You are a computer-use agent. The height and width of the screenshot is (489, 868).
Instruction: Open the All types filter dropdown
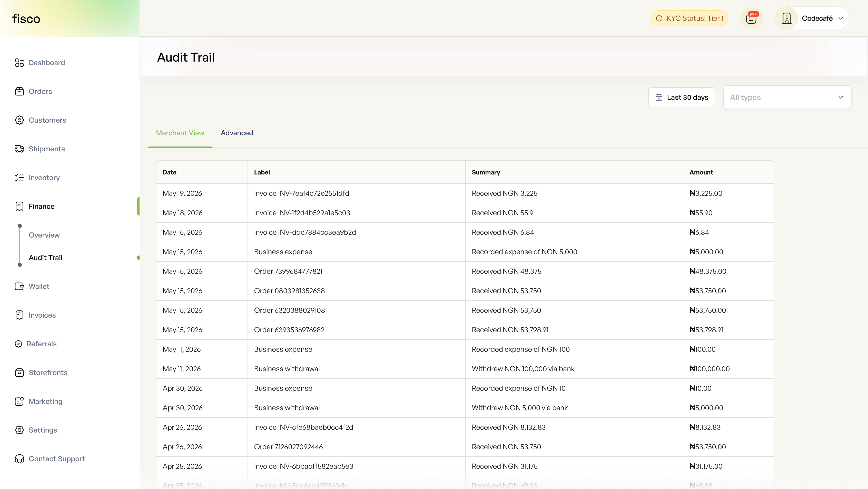pos(787,97)
